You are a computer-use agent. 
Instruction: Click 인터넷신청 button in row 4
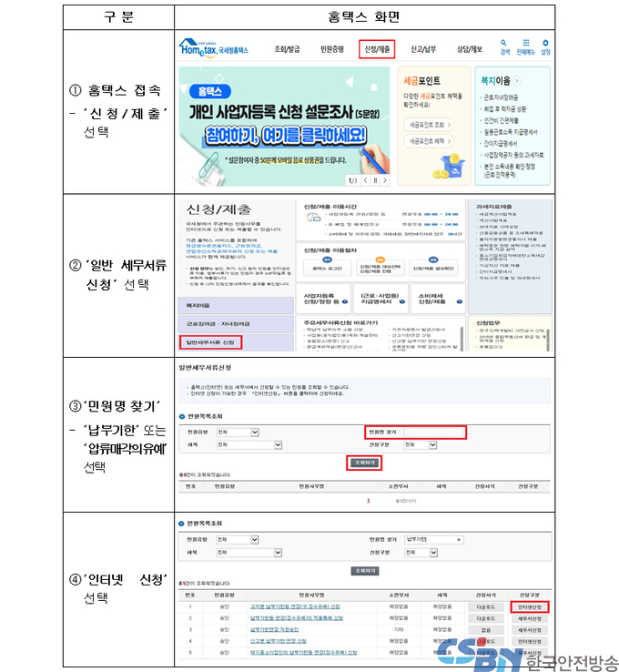pos(530,642)
